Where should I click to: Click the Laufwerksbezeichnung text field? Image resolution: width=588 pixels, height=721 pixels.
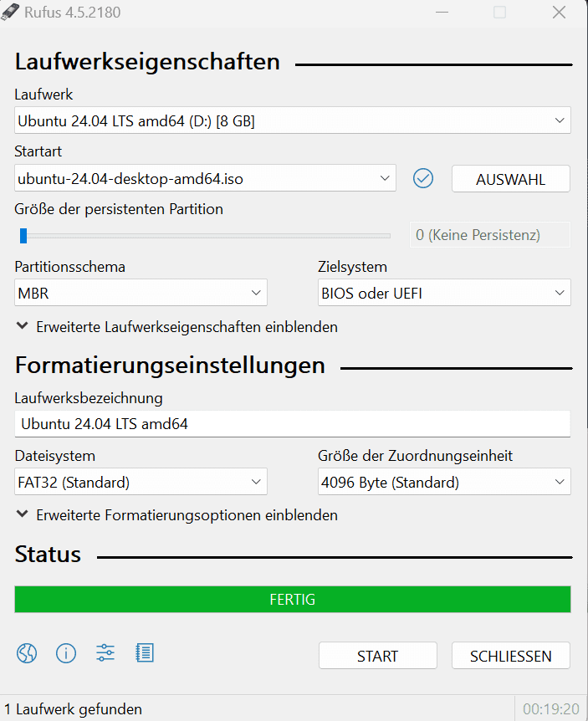(x=293, y=423)
